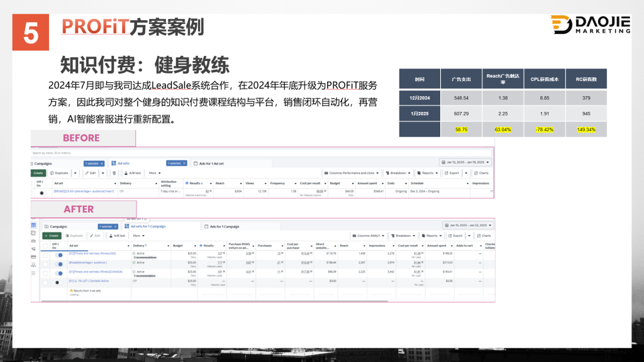Open 'Columns: Performance and clicks' dropdown
The width and height of the screenshot is (644, 362).
point(352,173)
